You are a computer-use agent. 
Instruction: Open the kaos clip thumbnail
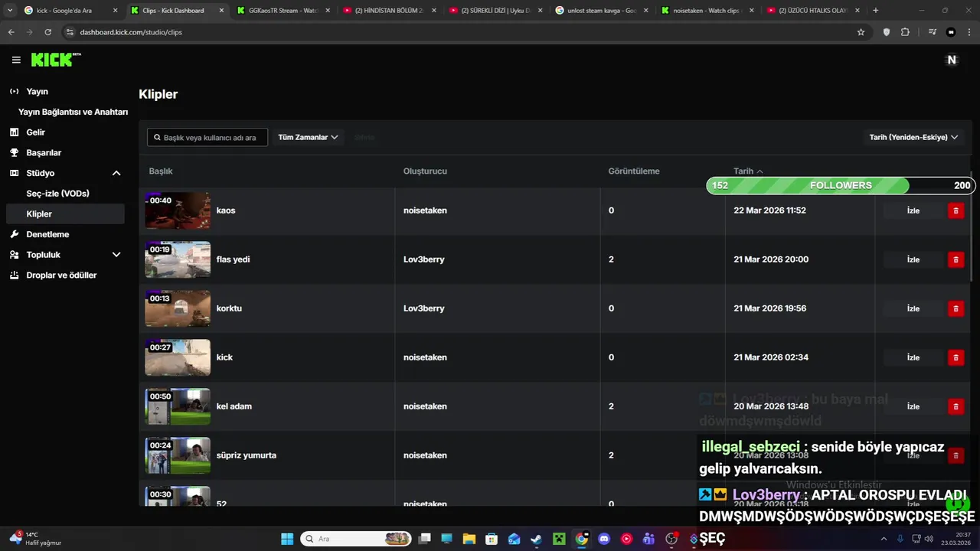coord(178,210)
